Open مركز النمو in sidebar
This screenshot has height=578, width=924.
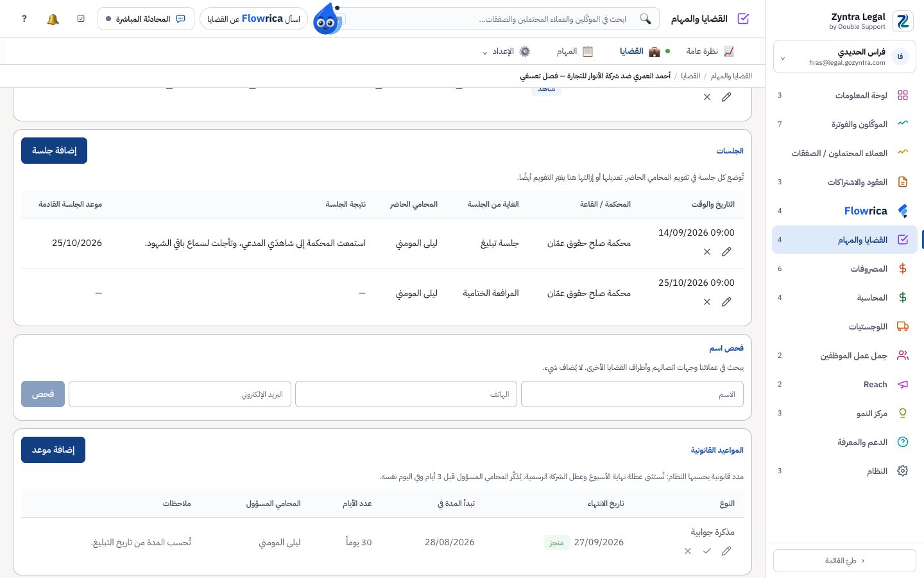point(844,413)
